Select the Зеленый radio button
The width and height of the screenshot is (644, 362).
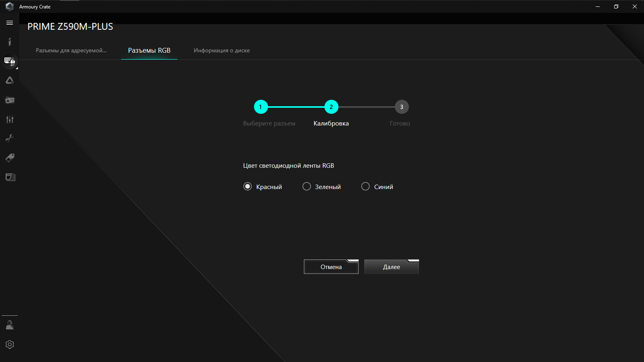click(307, 186)
